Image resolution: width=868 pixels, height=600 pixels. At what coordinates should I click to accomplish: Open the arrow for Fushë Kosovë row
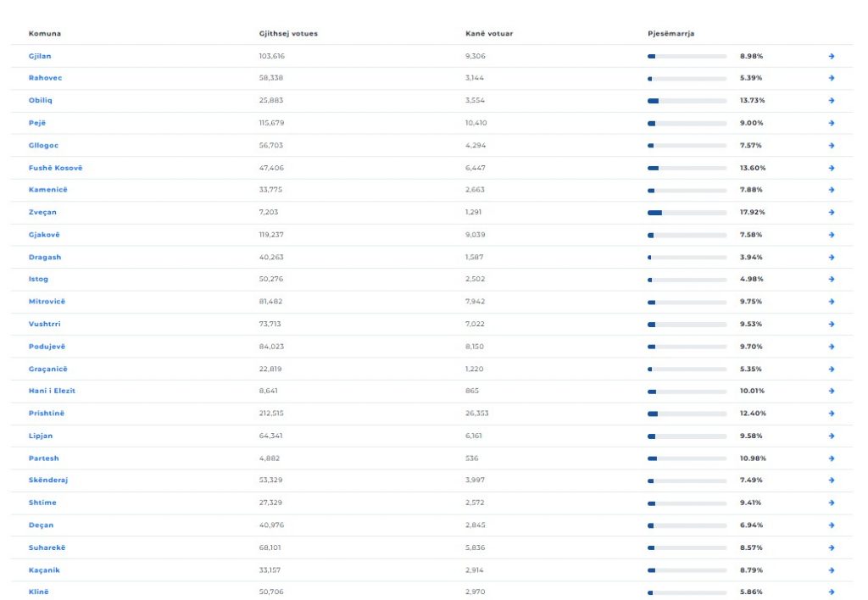[x=832, y=168]
